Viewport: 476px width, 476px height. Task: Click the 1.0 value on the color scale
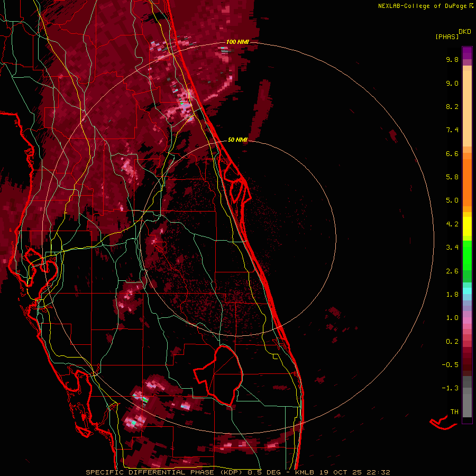pyautogui.click(x=452, y=318)
